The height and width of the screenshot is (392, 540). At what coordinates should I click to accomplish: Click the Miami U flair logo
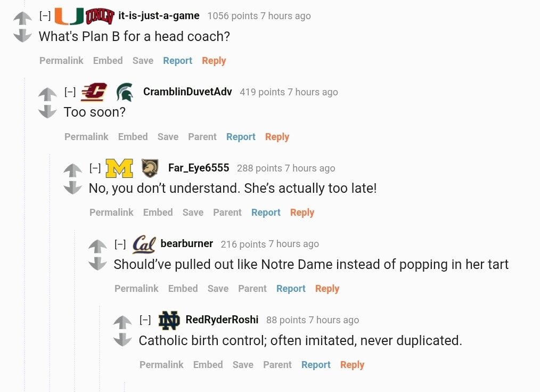pos(69,16)
